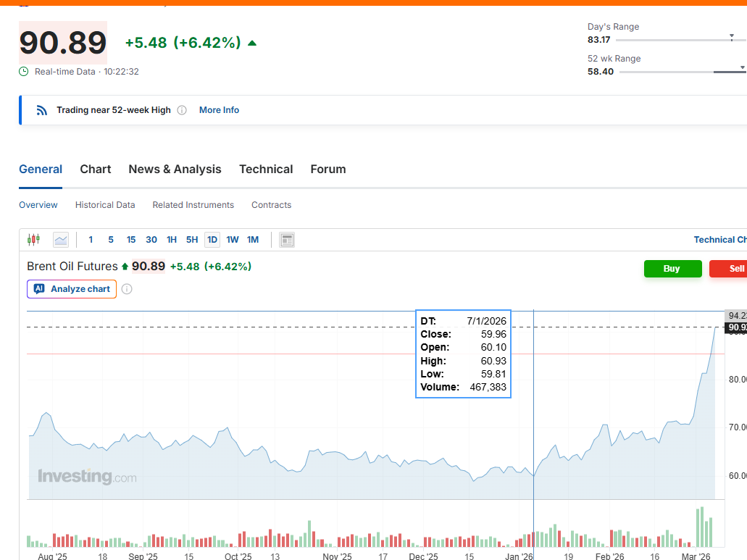747x560 pixels.
Task: Click the 90.92 current price axis label
Action: (x=736, y=327)
